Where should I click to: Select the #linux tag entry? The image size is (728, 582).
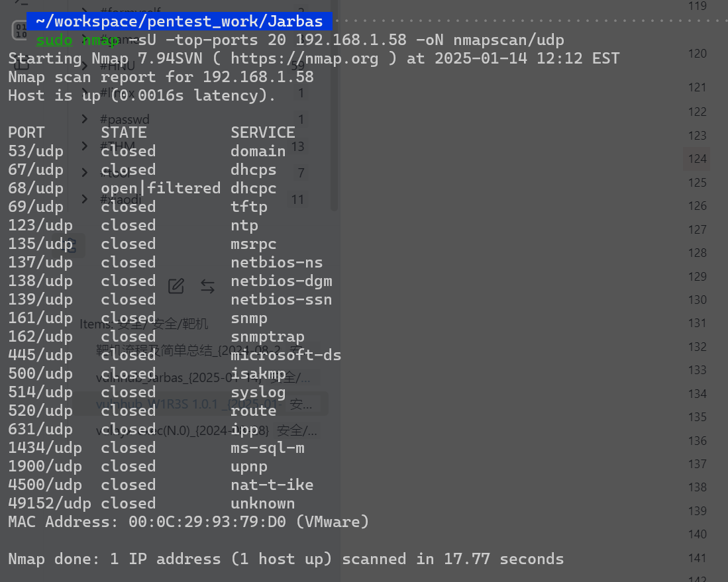[117, 93]
